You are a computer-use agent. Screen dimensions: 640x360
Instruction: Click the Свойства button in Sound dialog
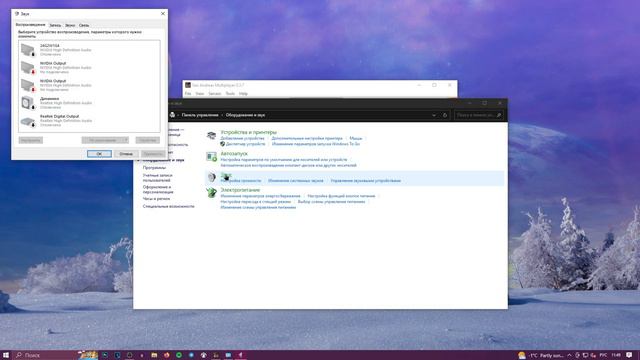pyautogui.click(x=147, y=140)
